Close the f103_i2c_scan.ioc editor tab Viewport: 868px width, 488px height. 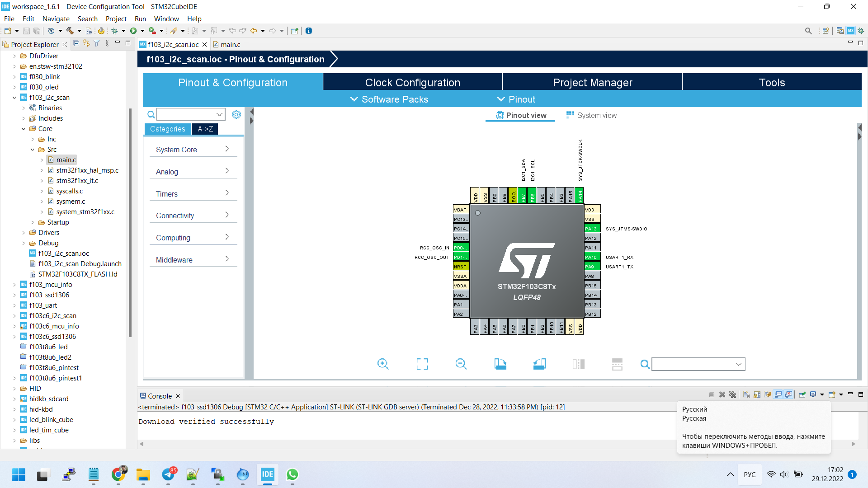click(x=204, y=44)
